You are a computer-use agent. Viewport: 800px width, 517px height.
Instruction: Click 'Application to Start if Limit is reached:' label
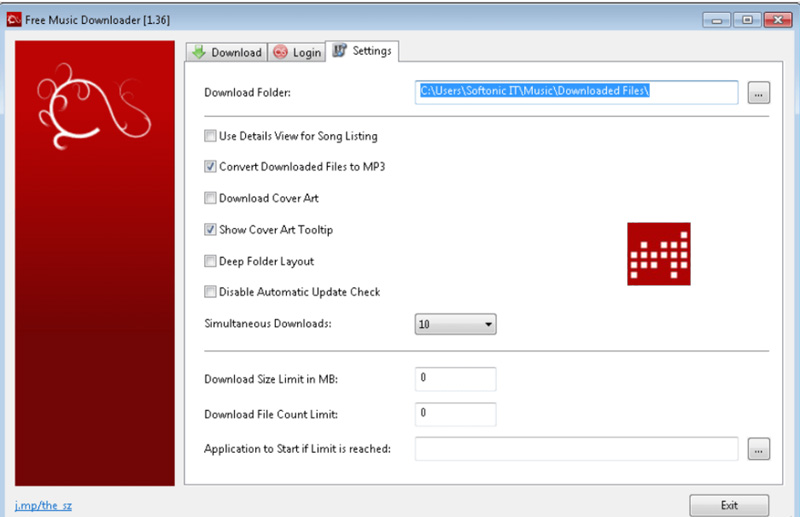(297, 449)
